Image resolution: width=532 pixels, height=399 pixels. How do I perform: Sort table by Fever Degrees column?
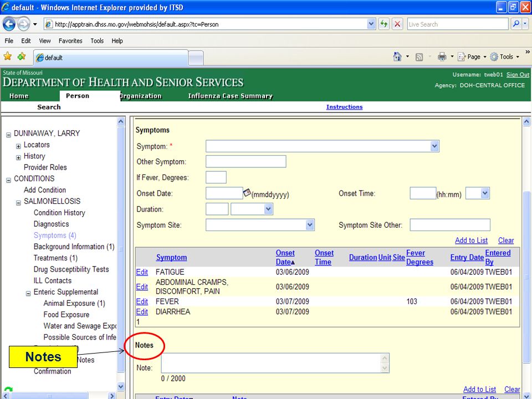[420, 258]
